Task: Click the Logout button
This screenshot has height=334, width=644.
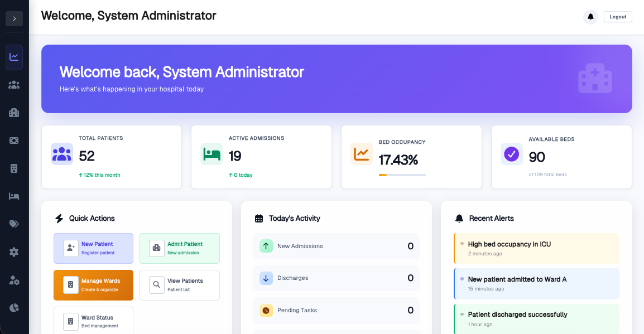Action: click(617, 17)
